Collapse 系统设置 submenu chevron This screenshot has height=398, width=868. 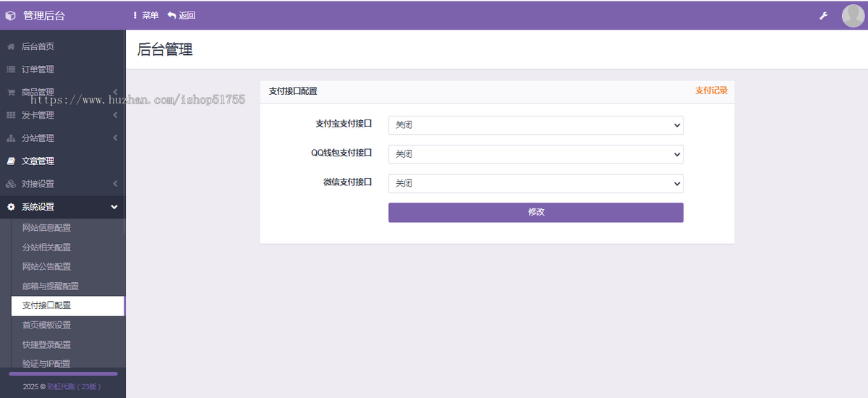click(x=114, y=207)
